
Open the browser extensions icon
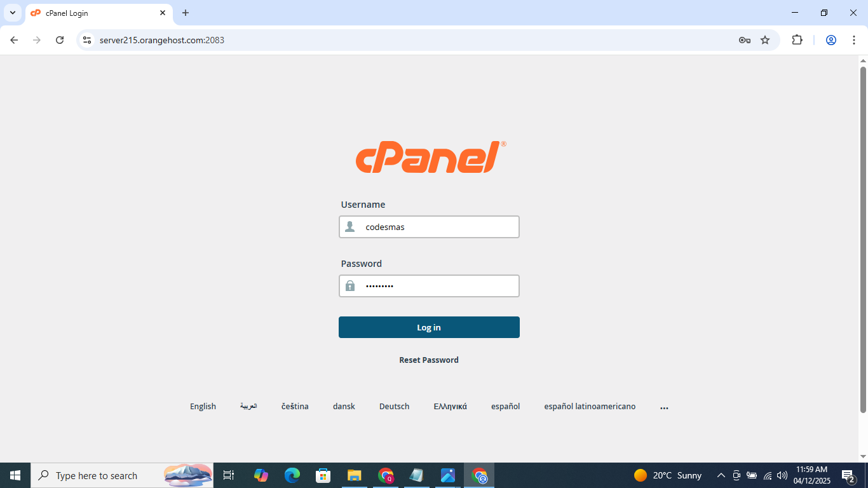point(797,39)
